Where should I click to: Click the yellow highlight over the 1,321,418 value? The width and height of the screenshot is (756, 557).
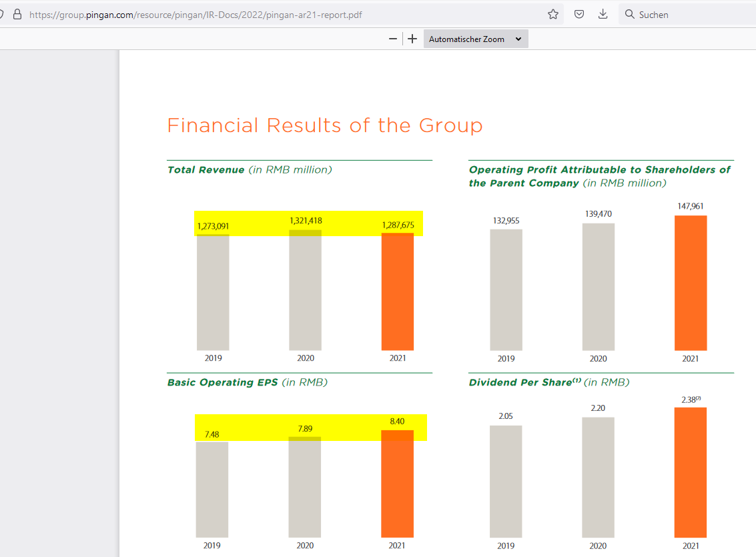tap(306, 221)
